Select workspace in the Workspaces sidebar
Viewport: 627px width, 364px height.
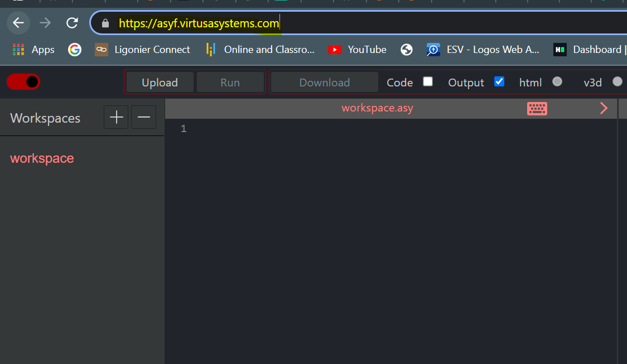(42, 158)
